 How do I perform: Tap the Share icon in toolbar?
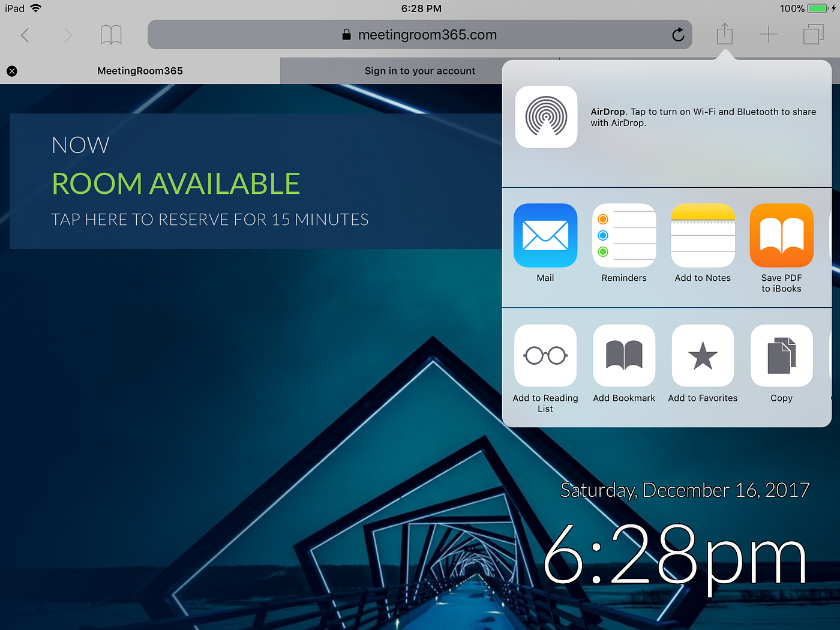pos(725,34)
